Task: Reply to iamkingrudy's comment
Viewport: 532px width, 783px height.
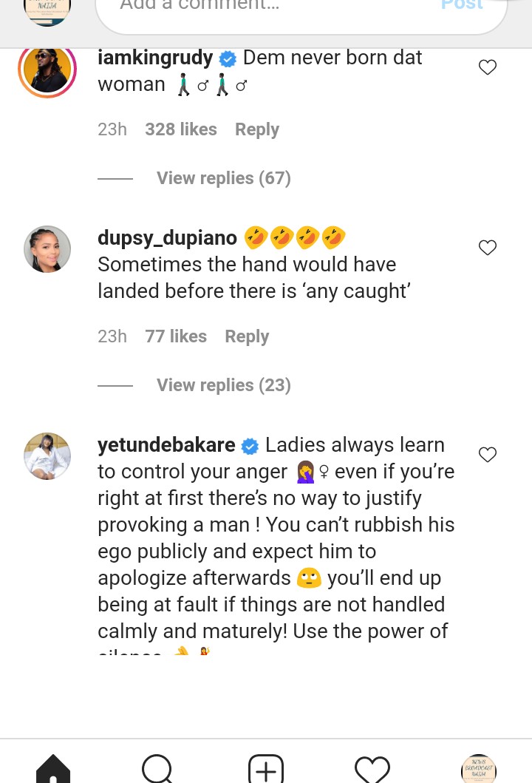Action: [256, 129]
